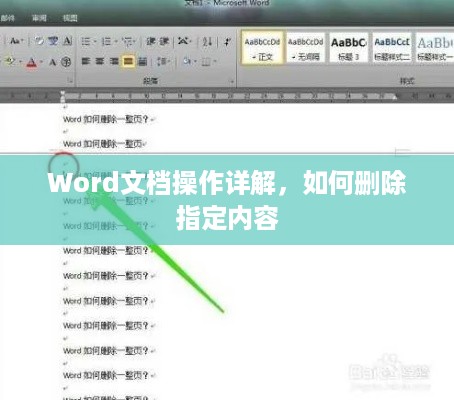454x400 pixels.
Task: Apply the Bullets list button
Action: (x=86, y=41)
